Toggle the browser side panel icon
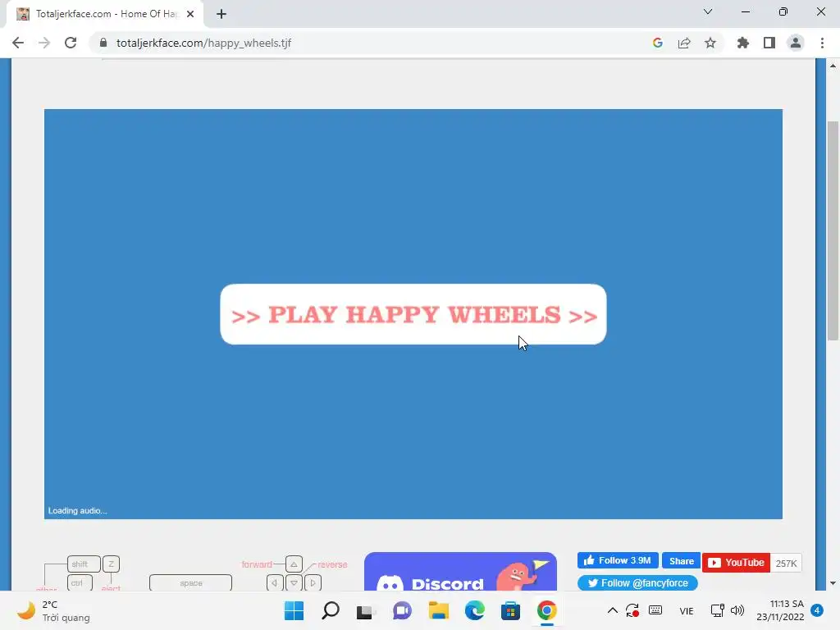The width and height of the screenshot is (840, 630). pos(769,43)
